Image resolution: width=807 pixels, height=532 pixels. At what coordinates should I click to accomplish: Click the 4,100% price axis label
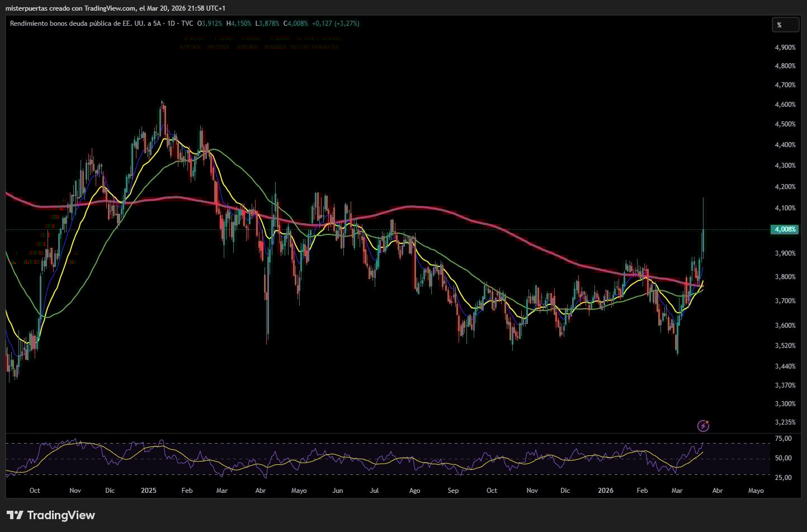pyautogui.click(x=785, y=208)
